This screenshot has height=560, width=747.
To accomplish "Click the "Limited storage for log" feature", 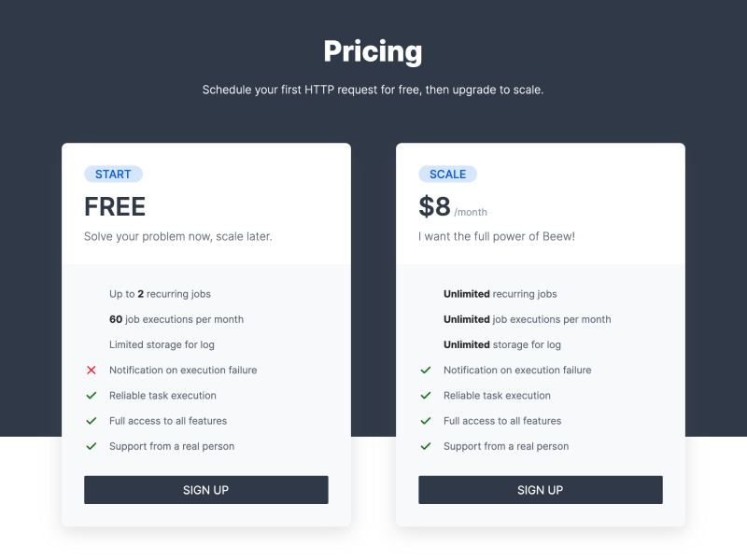I will (x=162, y=344).
